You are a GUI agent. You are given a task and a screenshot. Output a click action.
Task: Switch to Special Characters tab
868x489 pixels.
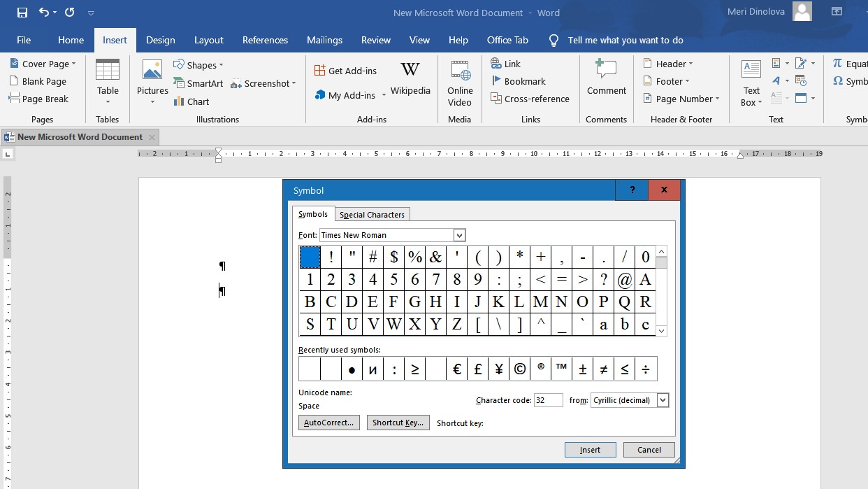[x=372, y=215]
